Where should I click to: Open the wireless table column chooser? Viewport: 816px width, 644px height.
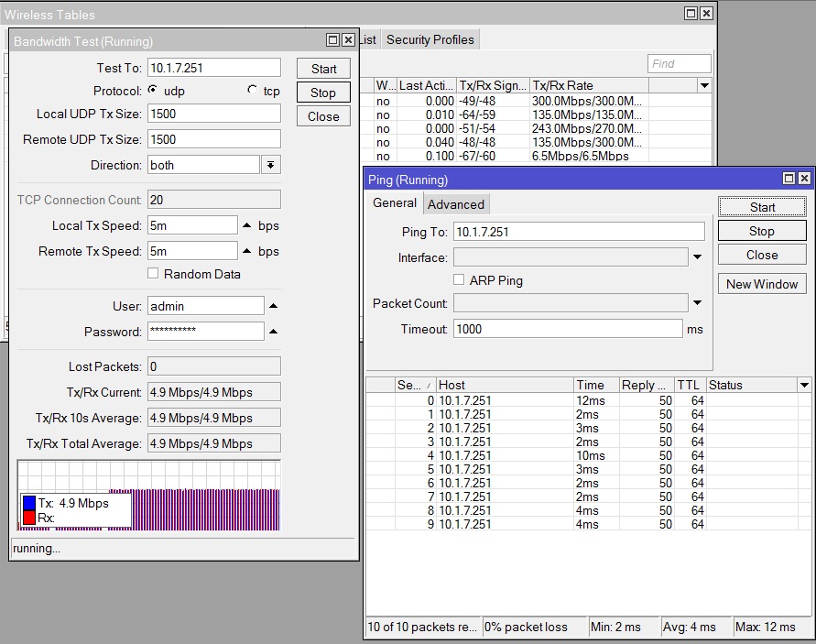(x=704, y=85)
